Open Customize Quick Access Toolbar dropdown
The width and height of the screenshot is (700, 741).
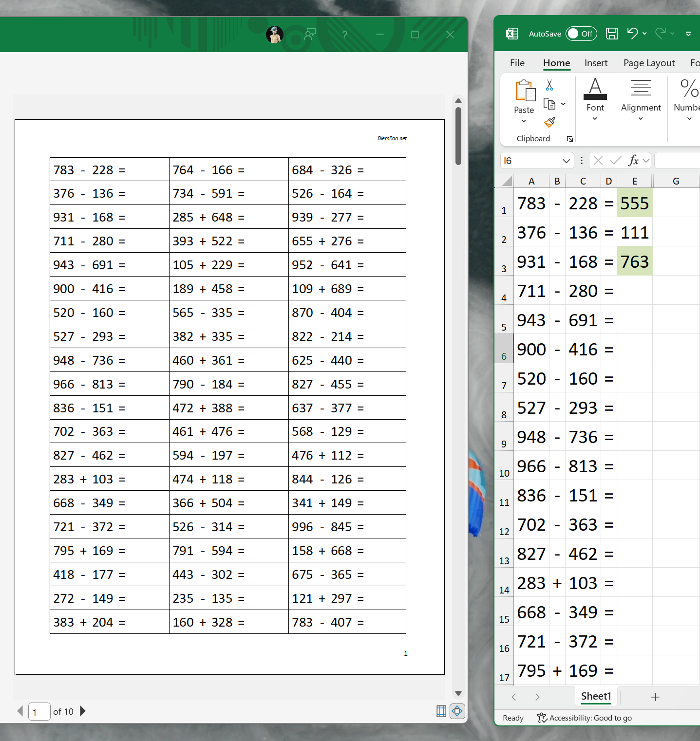point(688,34)
